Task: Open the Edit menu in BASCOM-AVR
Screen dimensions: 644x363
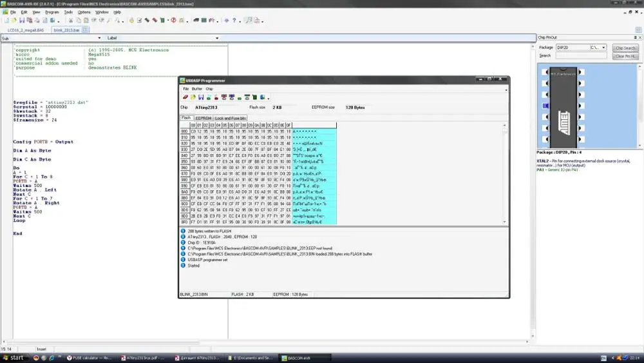Action: [x=24, y=12]
